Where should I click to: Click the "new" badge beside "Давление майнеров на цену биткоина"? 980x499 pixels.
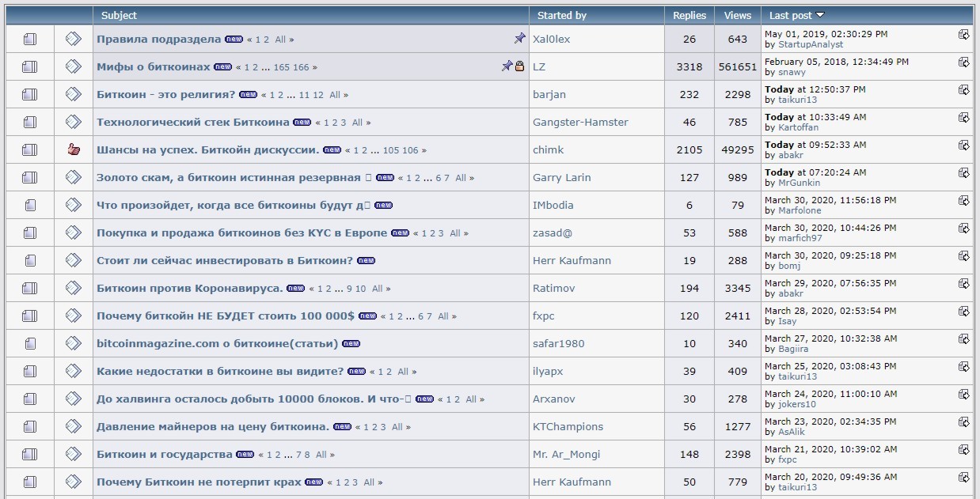pyautogui.click(x=342, y=427)
